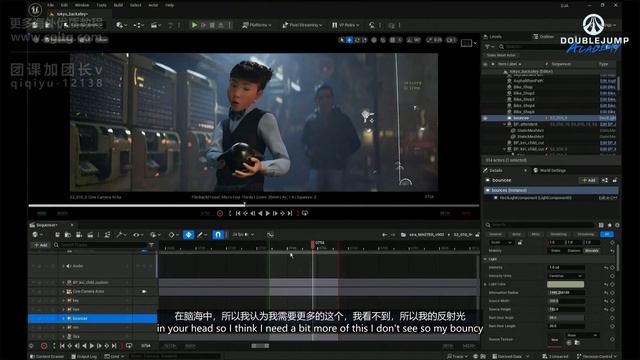Expand the Light Color property
Viewport: 640px width, 360px height.
(485, 284)
